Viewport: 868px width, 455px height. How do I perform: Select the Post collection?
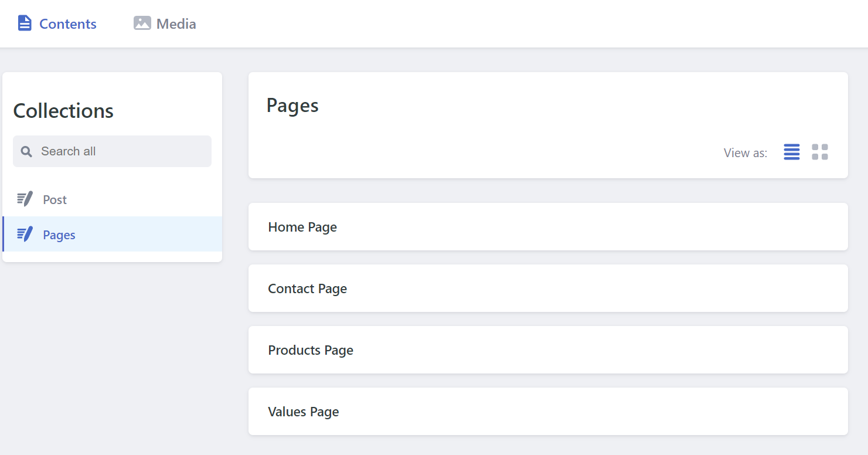click(55, 200)
